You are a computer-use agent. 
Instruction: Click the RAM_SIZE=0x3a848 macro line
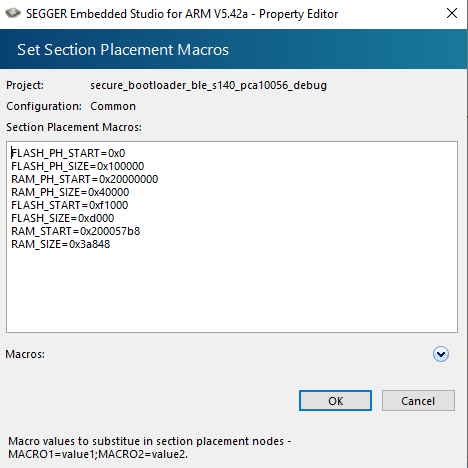pyautogui.click(x=61, y=244)
